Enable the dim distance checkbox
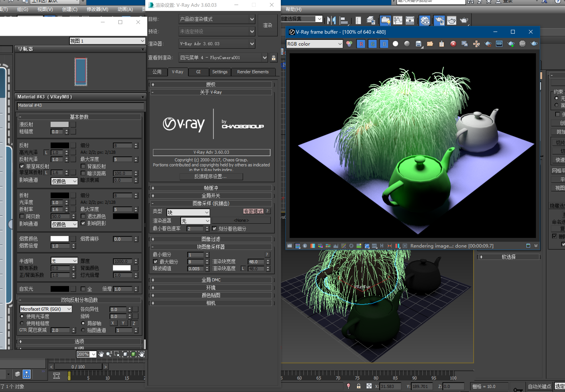Image resolution: width=565 pixels, height=392 pixels. pyautogui.click(x=83, y=173)
